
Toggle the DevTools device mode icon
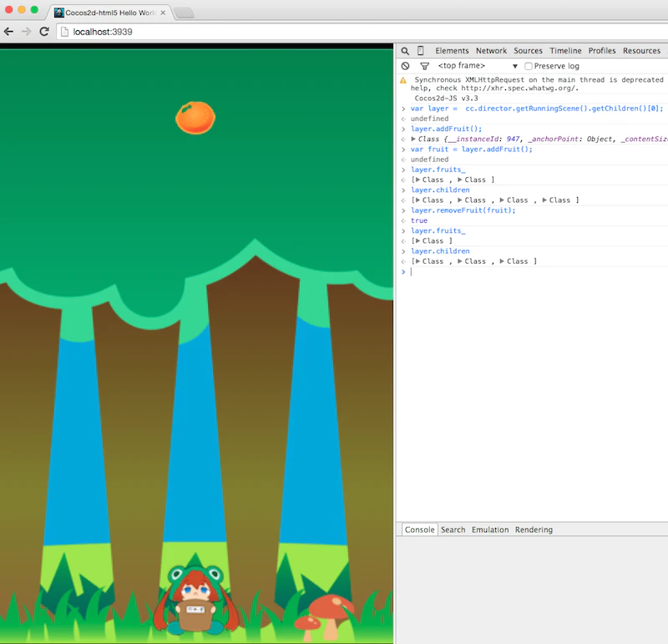click(x=421, y=51)
